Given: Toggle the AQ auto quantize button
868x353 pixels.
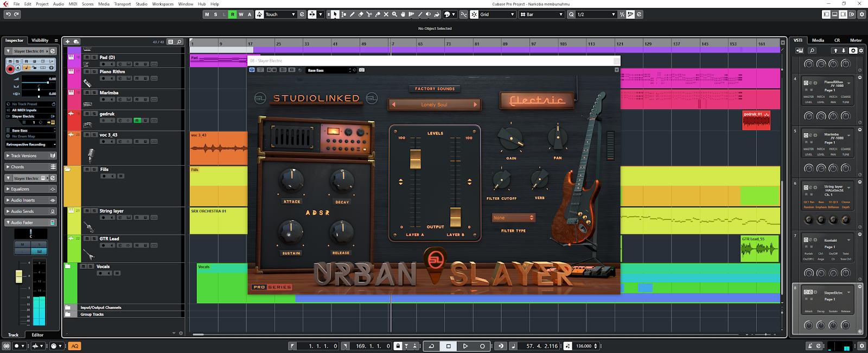Looking at the screenshot, I should point(75,346).
